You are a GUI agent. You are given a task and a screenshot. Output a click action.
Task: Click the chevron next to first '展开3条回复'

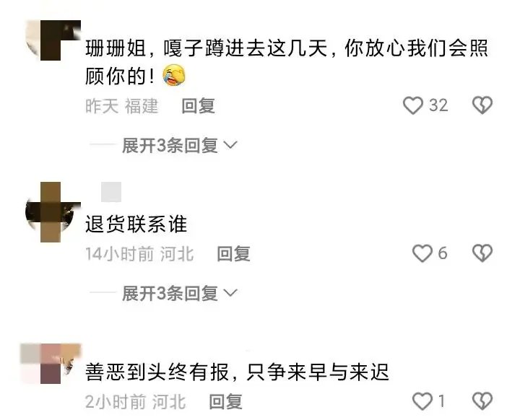(x=230, y=145)
